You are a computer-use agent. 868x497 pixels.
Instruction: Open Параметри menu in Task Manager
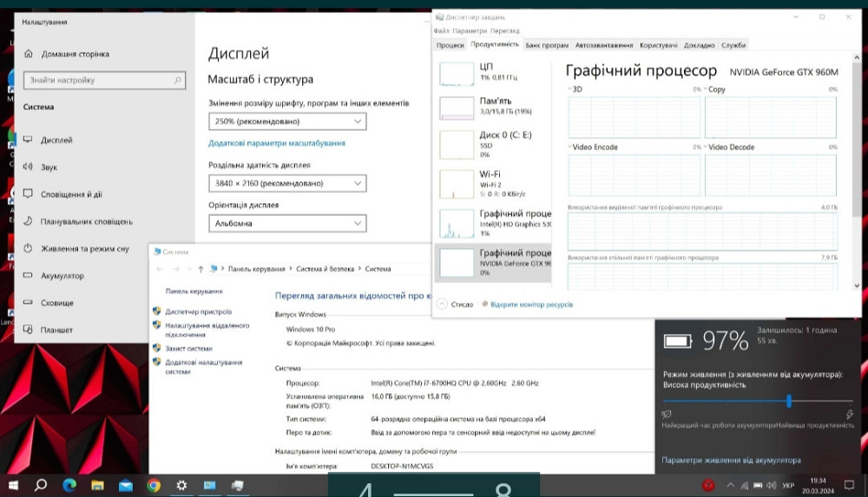tap(470, 31)
